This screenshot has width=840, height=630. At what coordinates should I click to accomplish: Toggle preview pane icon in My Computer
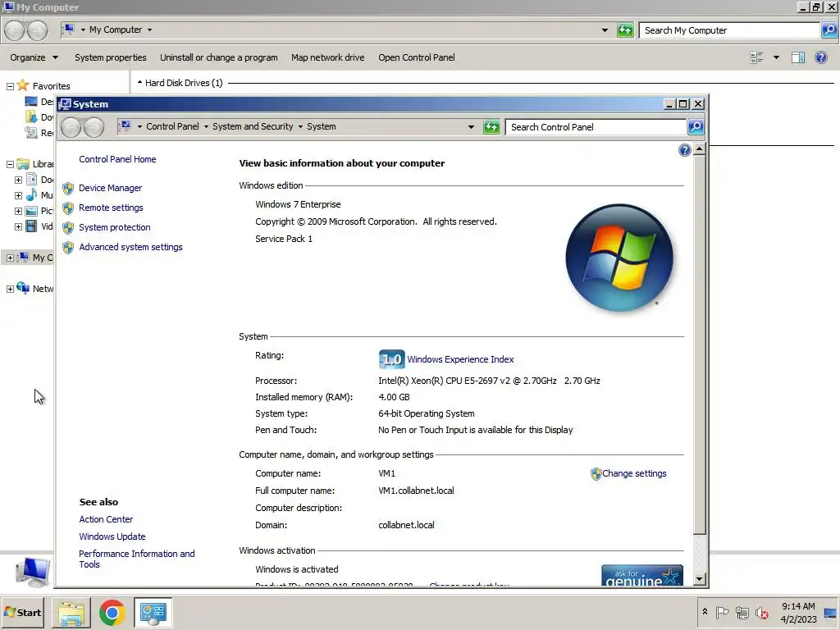coord(797,57)
